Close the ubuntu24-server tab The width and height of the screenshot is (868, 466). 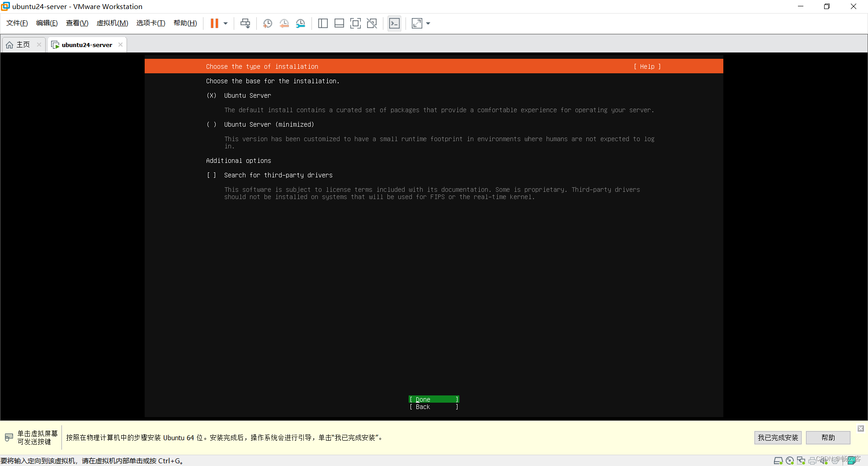(x=120, y=45)
